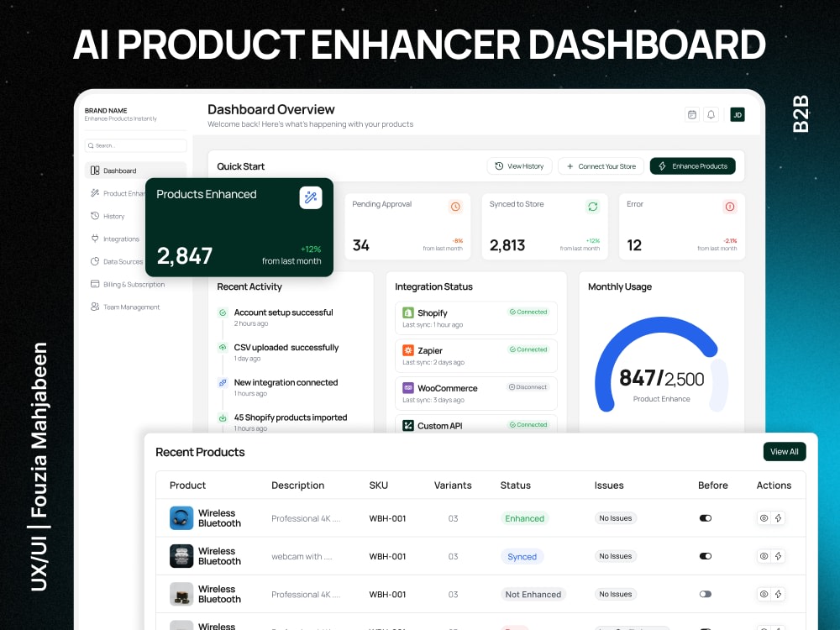Viewport: 840px width, 630px height.
Task: Click the Enhanced status badge
Action: coord(524,518)
